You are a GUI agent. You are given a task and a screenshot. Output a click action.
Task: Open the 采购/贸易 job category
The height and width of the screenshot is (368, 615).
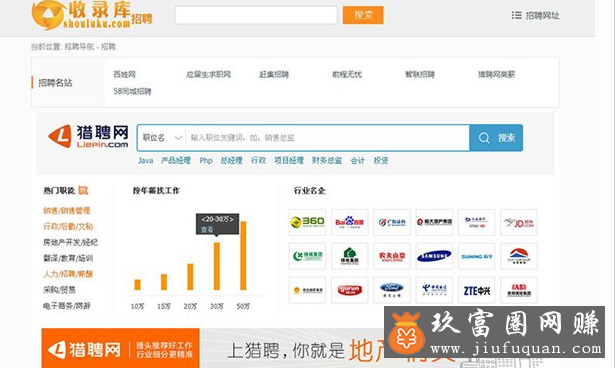59,290
